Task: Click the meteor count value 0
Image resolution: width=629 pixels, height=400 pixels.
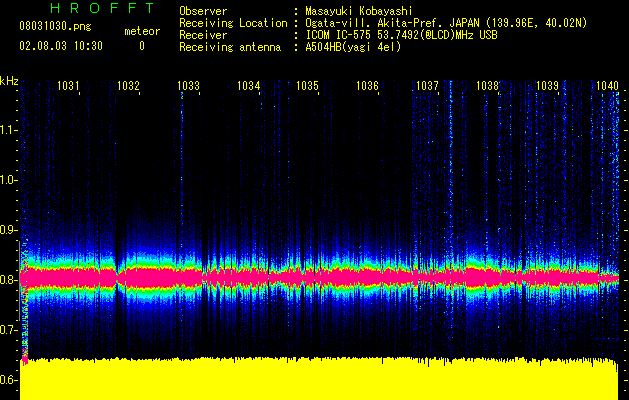Action: point(142,46)
